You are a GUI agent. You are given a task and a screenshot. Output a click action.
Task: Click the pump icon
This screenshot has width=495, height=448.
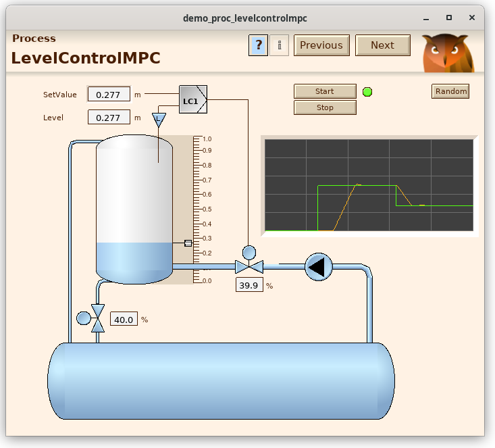coord(319,267)
